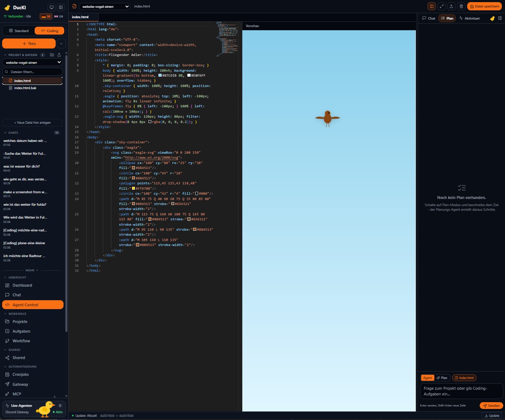505x420 pixels.
Task: Click Neue Datei hier anlegen
Action: (x=32, y=123)
